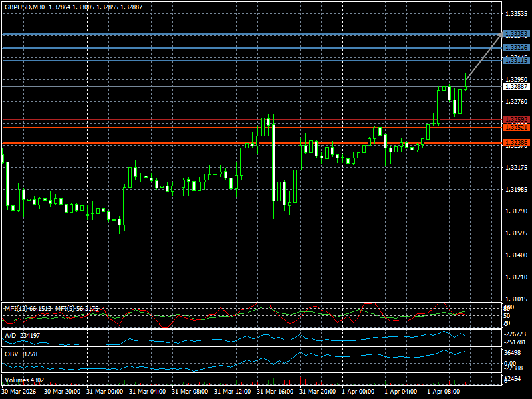
Task: Select the 31 Mar 12:00 time label
Action: (x=233, y=392)
